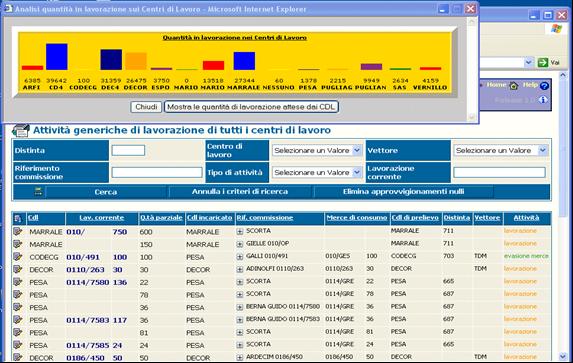573x363 pixels.
Task: Click the Cerca search button
Action: (x=106, y=192)
